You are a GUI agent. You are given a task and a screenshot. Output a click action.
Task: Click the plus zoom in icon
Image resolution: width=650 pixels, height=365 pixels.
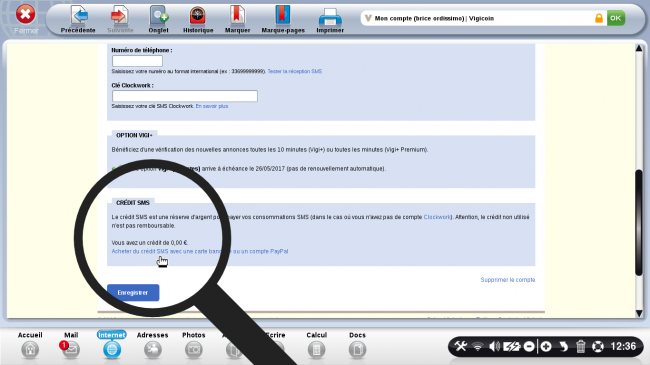tap(546, 346)
